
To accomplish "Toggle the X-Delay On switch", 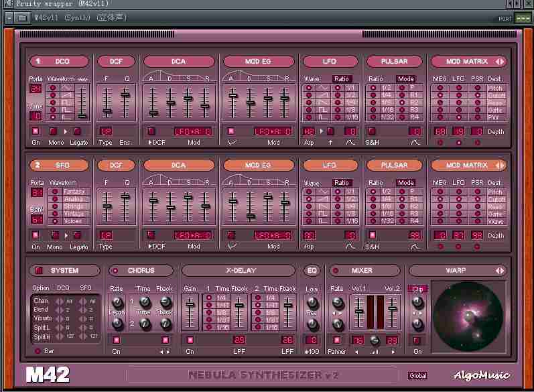I will point(190,340).
